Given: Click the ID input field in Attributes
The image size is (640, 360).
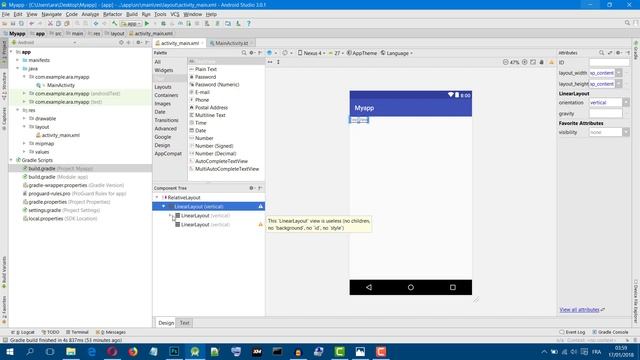Looking at the screenshot, I should 609,62.
